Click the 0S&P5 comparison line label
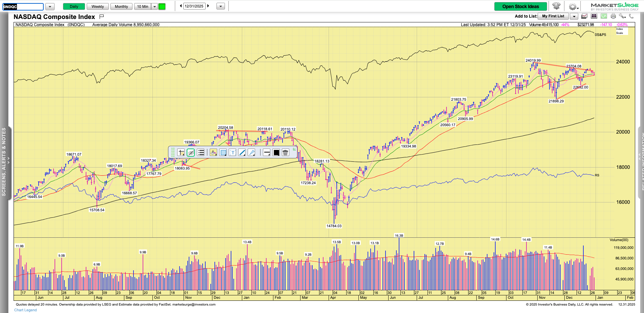Image resolution: width=644 pixels, height=313 pixels. pyautogui.click(x=601, y=35)
